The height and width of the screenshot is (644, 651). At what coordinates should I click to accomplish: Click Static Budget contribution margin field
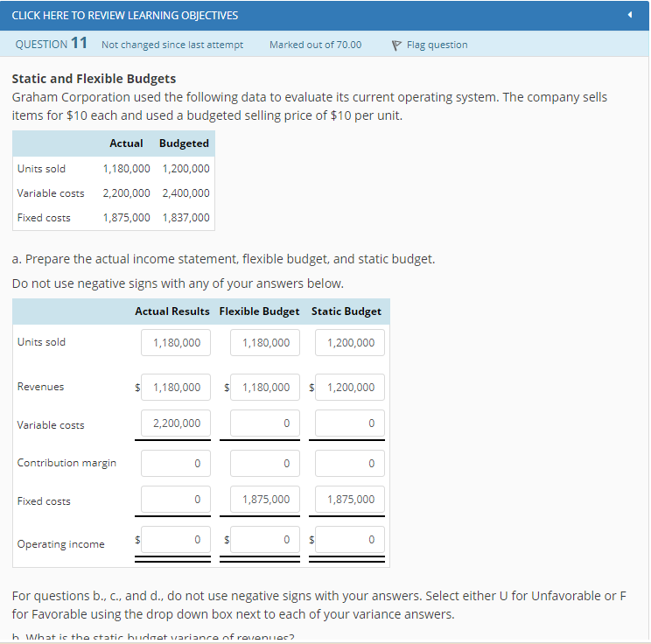click(x=350, y=464)
